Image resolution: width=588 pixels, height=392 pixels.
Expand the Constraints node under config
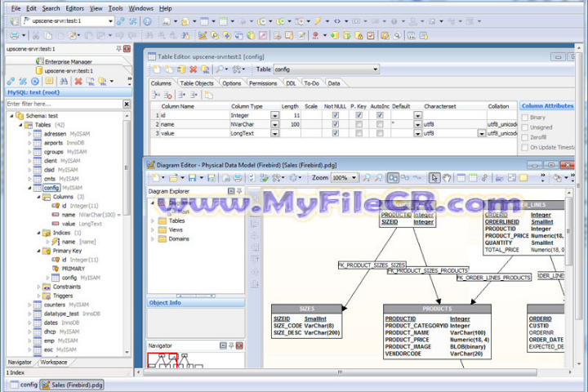(x=38, y=287)
